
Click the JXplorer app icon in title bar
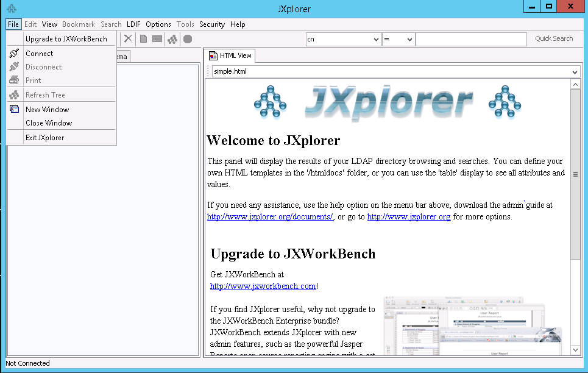12,9
